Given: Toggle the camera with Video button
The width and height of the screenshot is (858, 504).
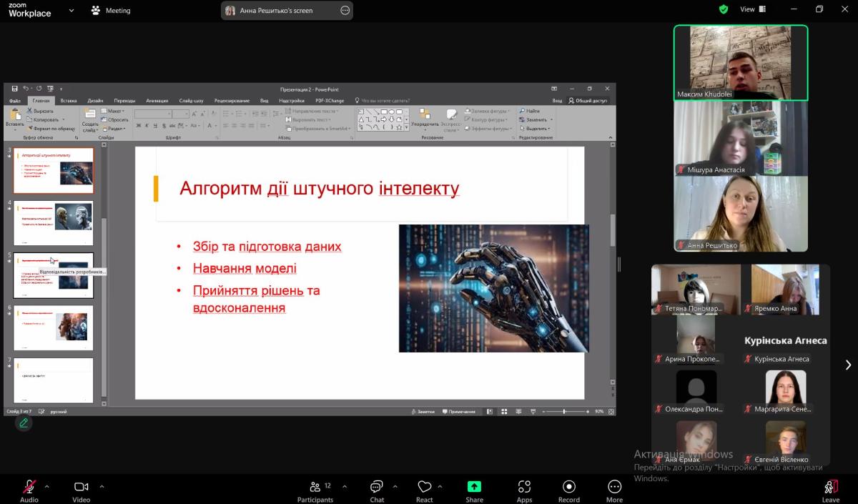Looking at the screenshot, I should (81, 487).
